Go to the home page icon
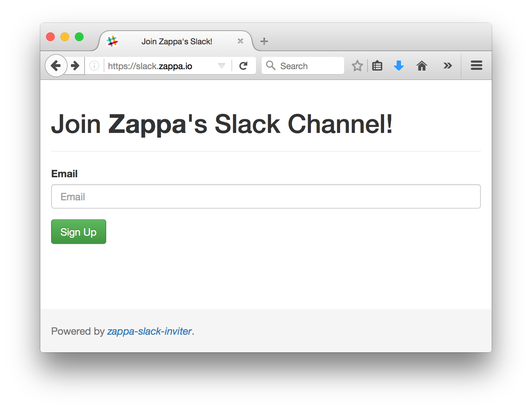532x410 pixels. pos(422,66)
